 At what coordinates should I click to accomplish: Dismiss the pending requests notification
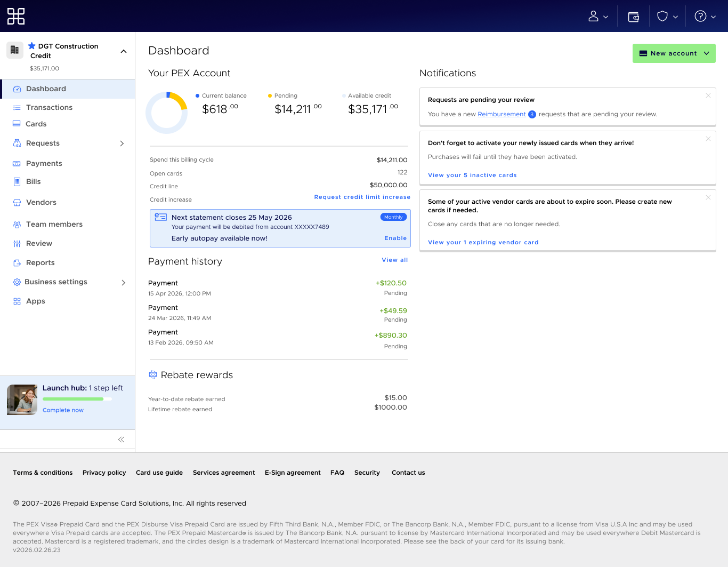tap(708, 96)
